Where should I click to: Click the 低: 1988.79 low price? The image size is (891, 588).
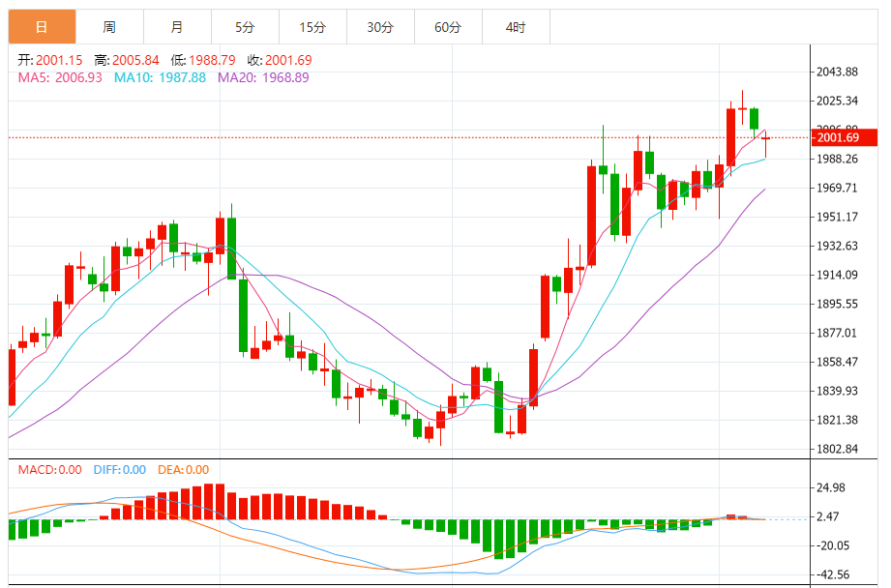coord(203,60)
